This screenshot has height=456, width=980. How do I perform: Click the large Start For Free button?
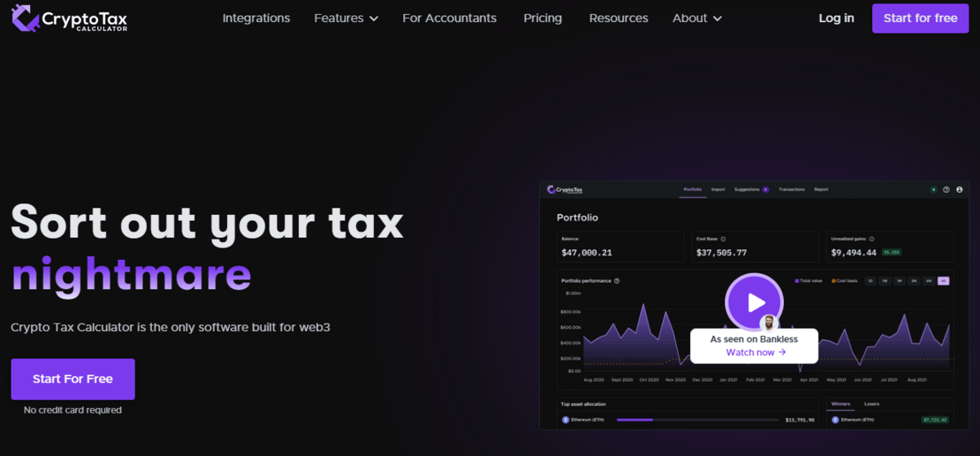73,379
